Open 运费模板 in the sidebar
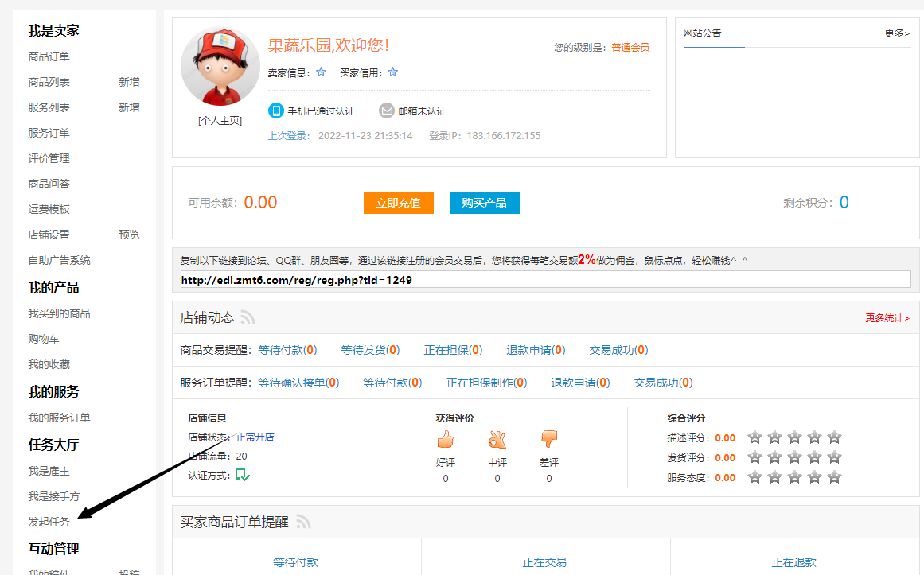 pos(49,209)
